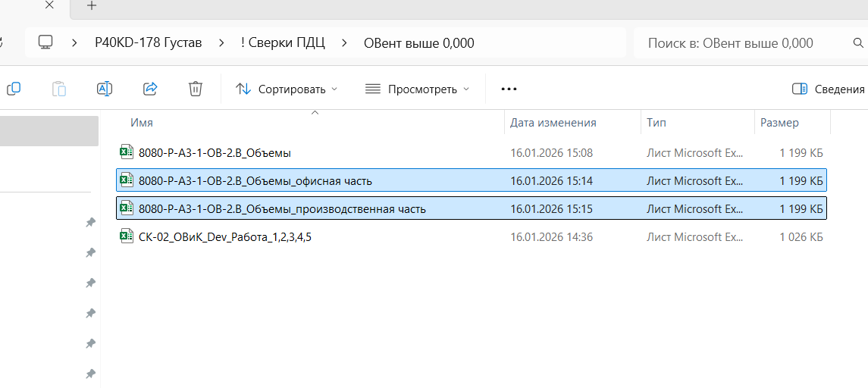The width and height of the screenshot is (868, 388).
Task: Select file Объемы_производственная часть
Action: pyautogui.click(x=282, y=209)
